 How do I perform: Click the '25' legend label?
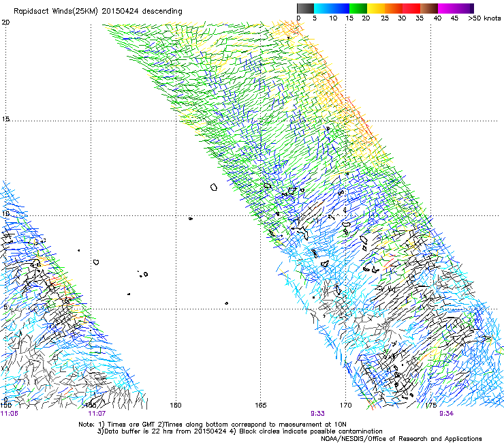coord(385,18)
